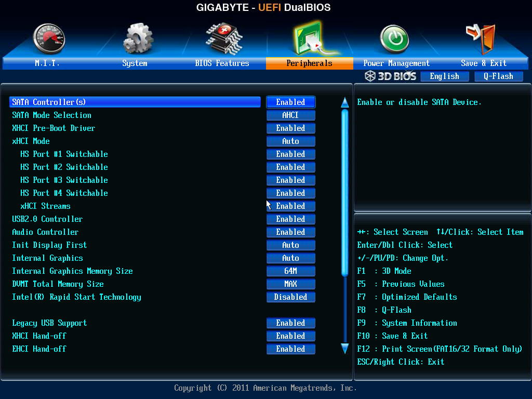
Task: Open the M.I.T. tab
Action: (x=47, y=63)
